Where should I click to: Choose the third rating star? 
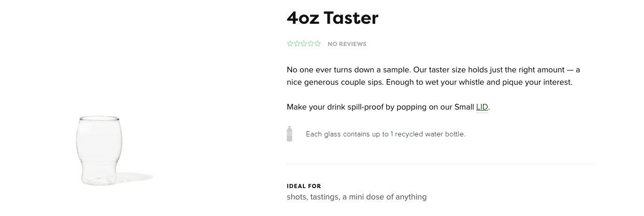pos(304,44)
